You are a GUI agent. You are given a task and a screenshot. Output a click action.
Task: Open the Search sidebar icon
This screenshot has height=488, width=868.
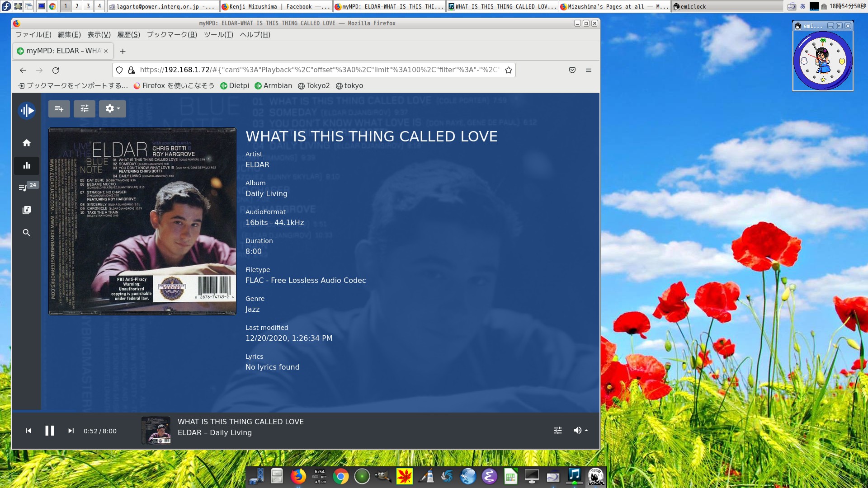[x=27, y=233]
